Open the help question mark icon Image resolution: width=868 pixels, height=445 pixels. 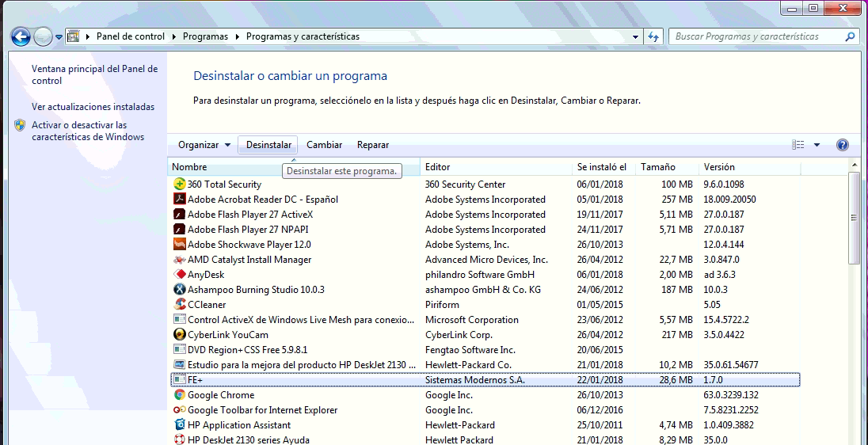tap(843, 145)
